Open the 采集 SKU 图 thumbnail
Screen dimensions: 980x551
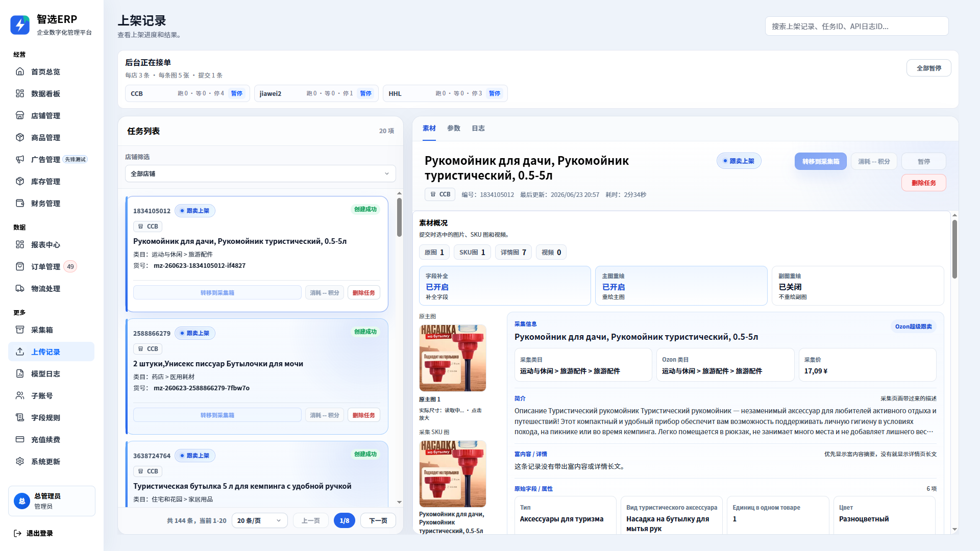(453, 474)
